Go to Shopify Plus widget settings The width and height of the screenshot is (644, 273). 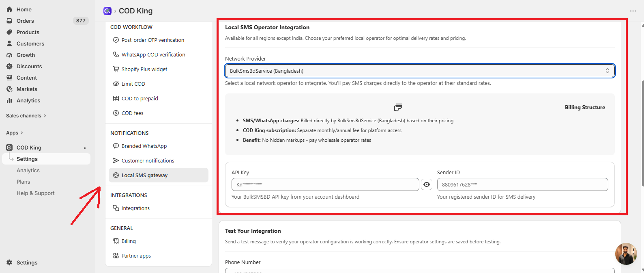[x=159, y=69]
